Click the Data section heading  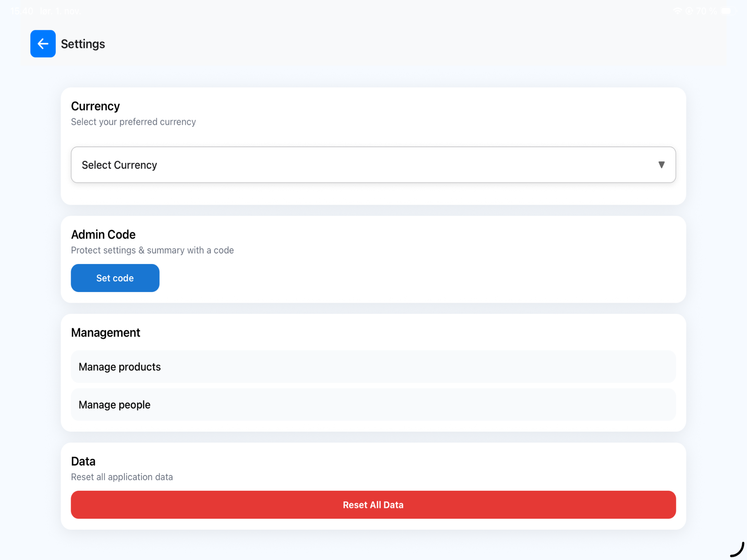[83, 461]
